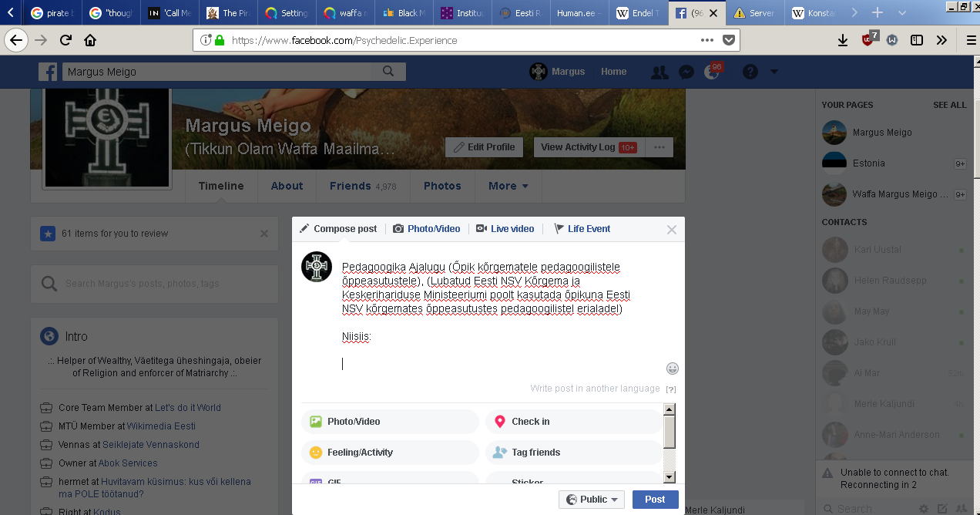This screenshot has width=980, height=515.
Task: Choose Tag friends option
Action: (574, 453)
